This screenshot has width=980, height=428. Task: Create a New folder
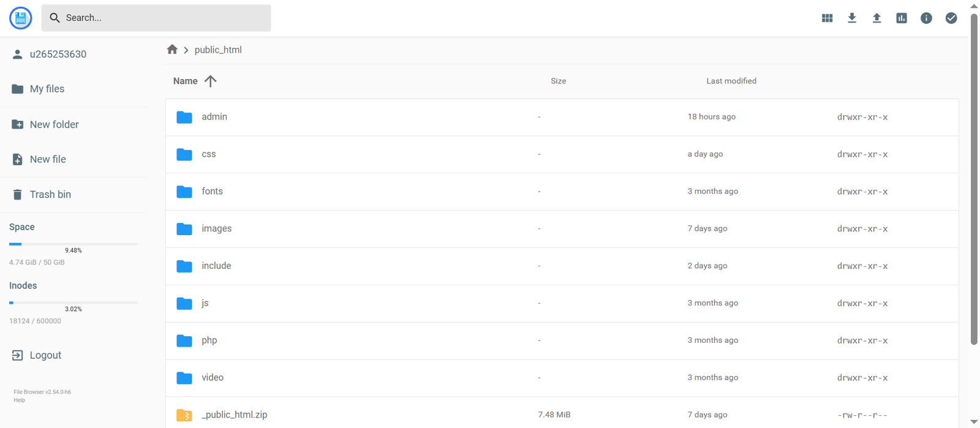(54, 124)
